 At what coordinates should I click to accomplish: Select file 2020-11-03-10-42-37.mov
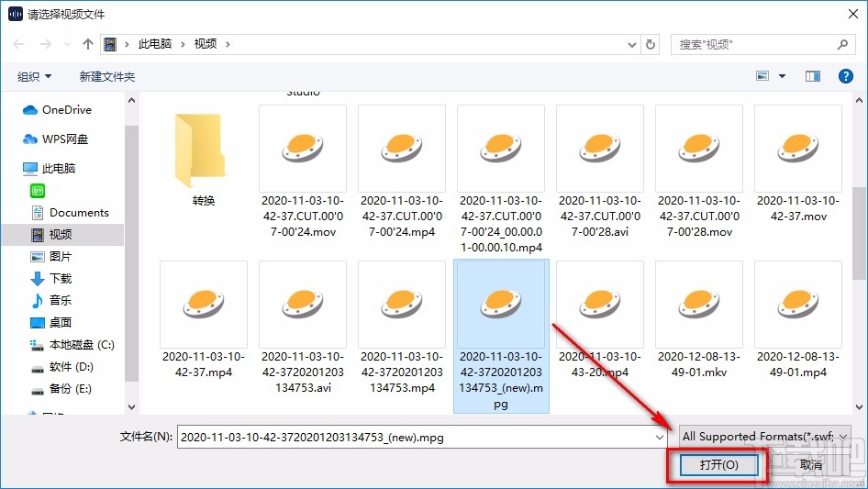click(798, 165)
